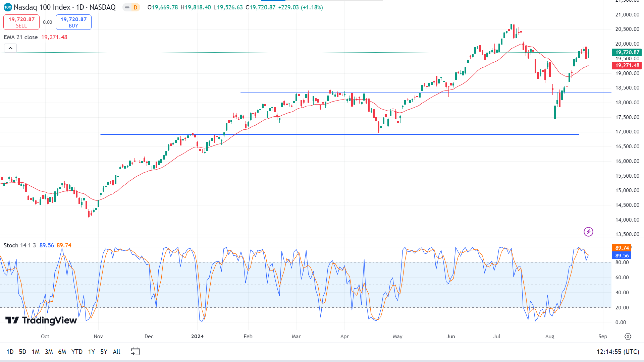Click the Stoch 14 1 3 indicator label
The width and height of the screenshot is (644, 362).
(20, 245)
